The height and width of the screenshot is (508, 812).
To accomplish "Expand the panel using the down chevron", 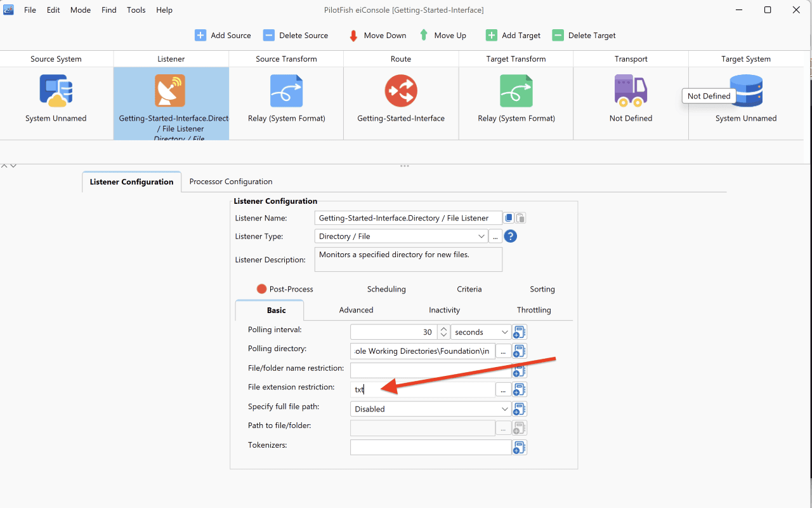I will click(13, 166).
